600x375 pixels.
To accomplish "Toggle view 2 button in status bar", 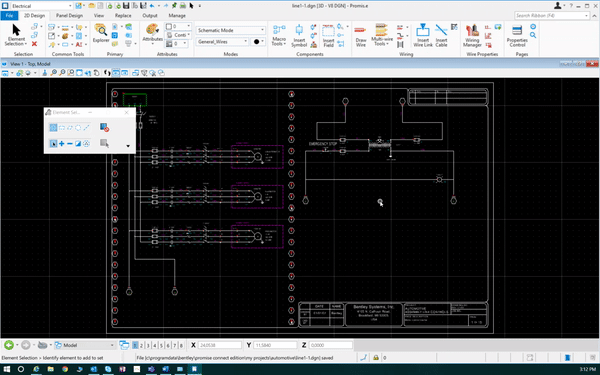I will click(142, 345).
